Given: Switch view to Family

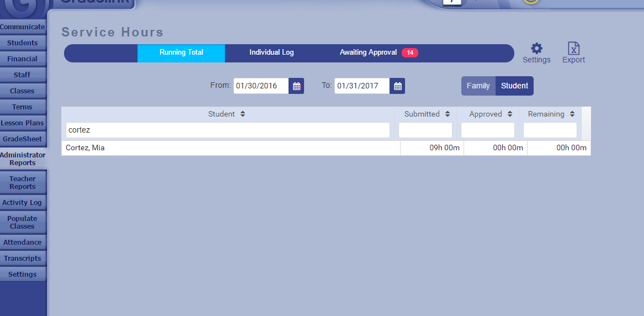Looking at the screenshot, I should coord(478,86).
